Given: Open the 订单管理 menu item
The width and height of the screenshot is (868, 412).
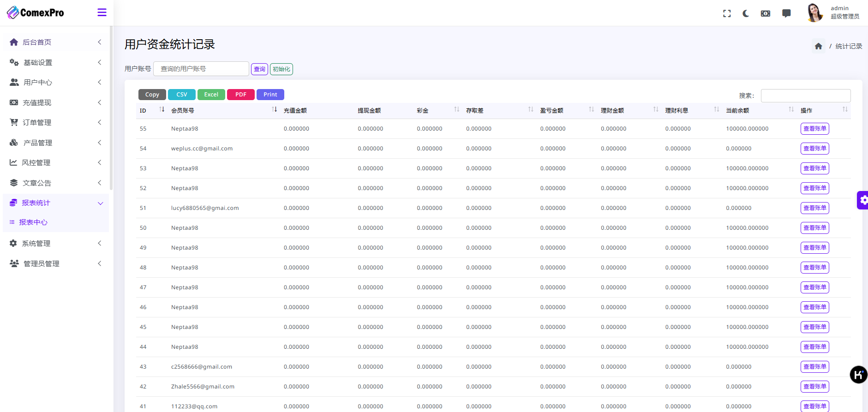Looking at the screenshot, I should pyautogui.click(x=55, y=122).
